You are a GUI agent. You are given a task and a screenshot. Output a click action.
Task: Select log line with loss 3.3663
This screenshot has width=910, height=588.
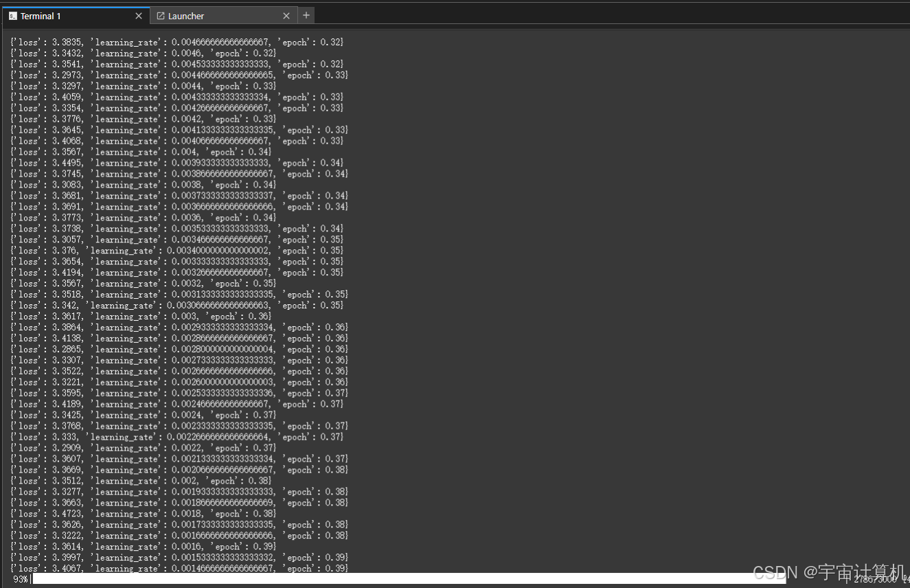tap(180, 504)
